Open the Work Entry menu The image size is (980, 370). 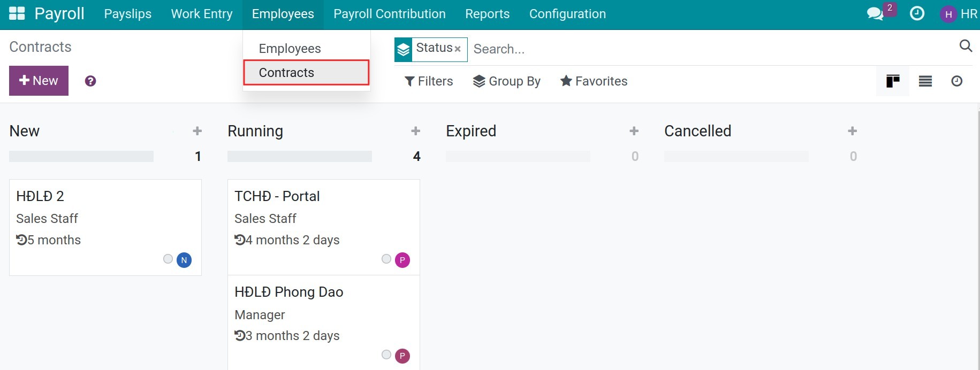(202, 14)
